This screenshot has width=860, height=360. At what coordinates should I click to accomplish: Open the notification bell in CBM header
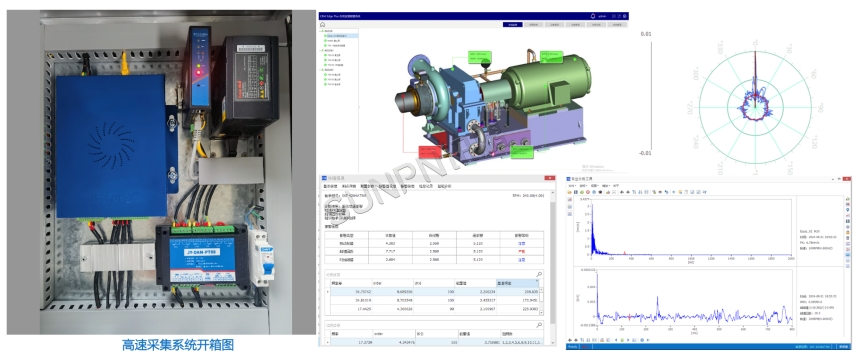[x=593, y=16]
